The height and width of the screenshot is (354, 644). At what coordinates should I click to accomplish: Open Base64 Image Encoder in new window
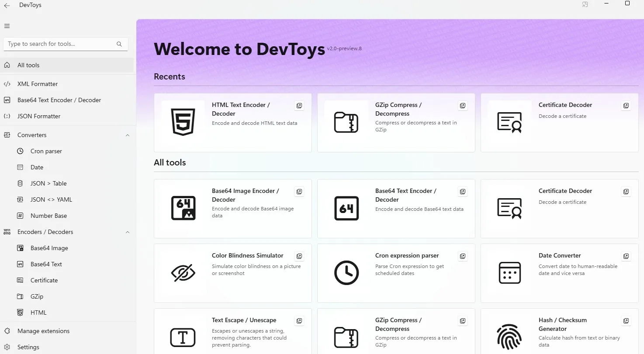(299, 192)
